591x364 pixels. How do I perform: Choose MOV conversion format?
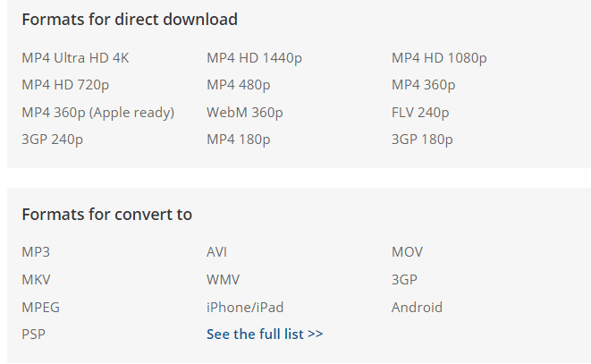407,252
